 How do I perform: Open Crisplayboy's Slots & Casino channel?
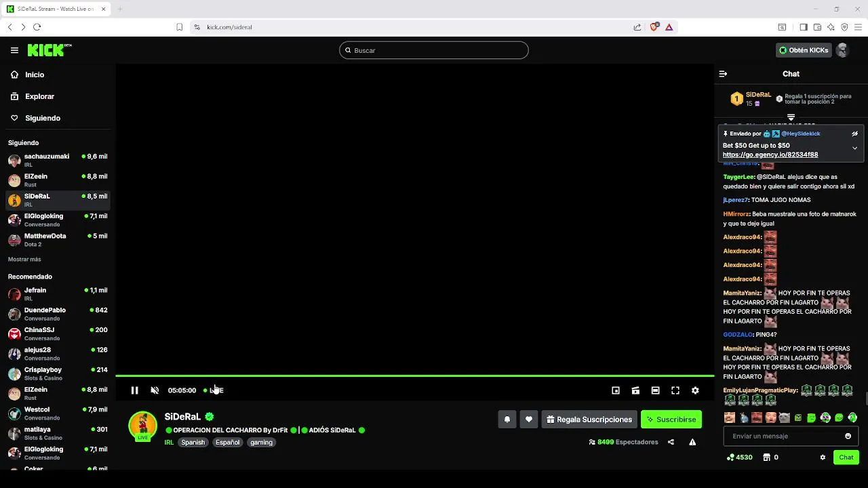(58, 373)
